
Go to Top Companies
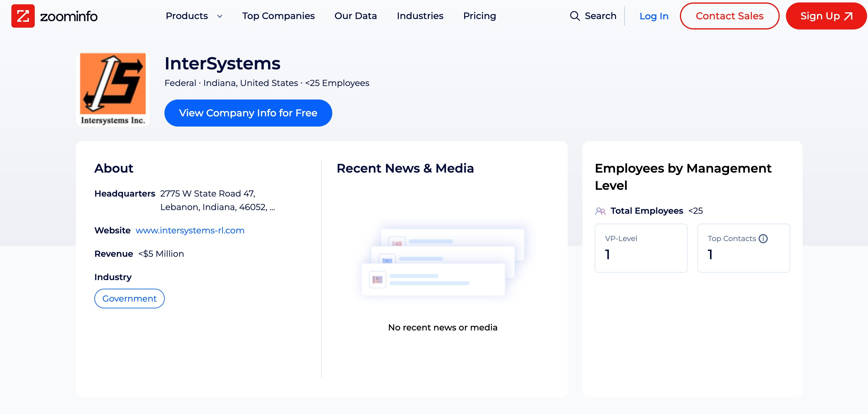[278, 16]
